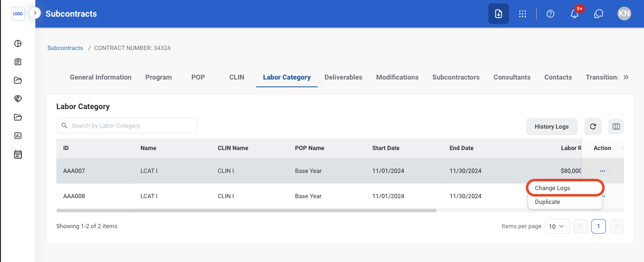Open the bar chart reports sidebar icon
The image size is (644, 262).
(18, 136)
